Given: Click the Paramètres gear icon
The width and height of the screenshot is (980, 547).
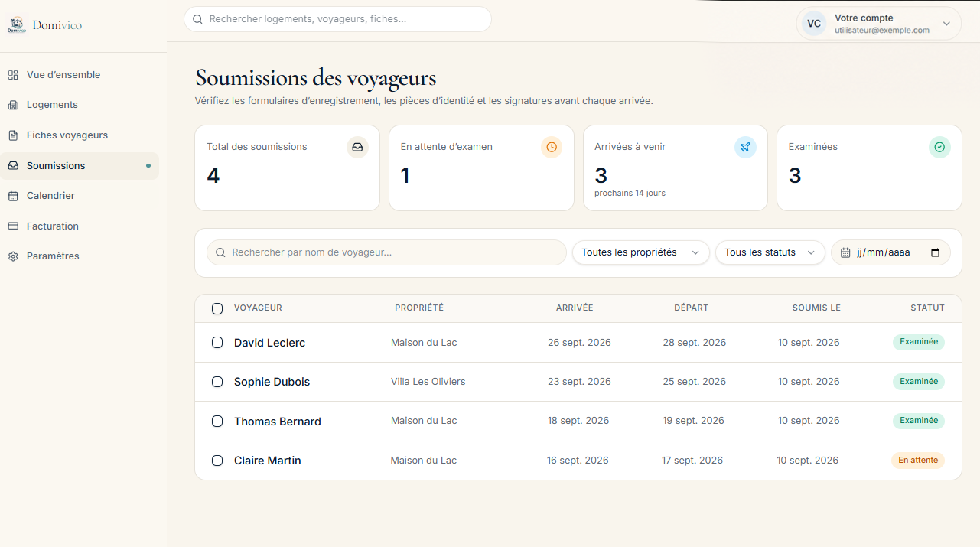Looking at the screenshot, I should (x=13, y=256).
